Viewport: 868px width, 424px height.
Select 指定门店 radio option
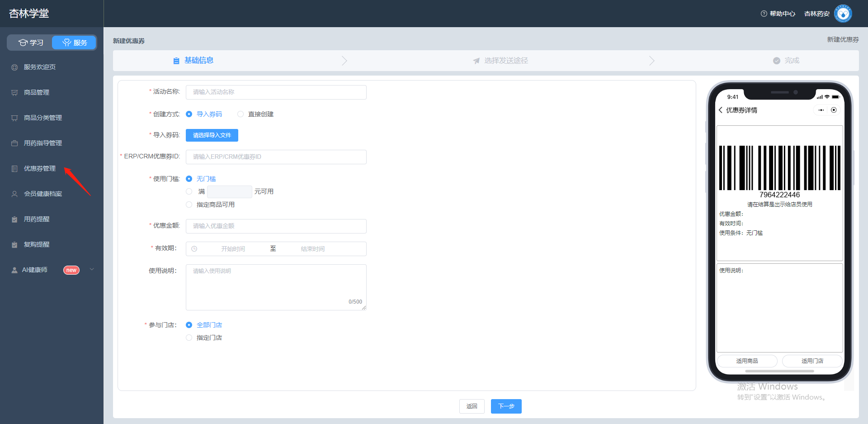(189, 338)
